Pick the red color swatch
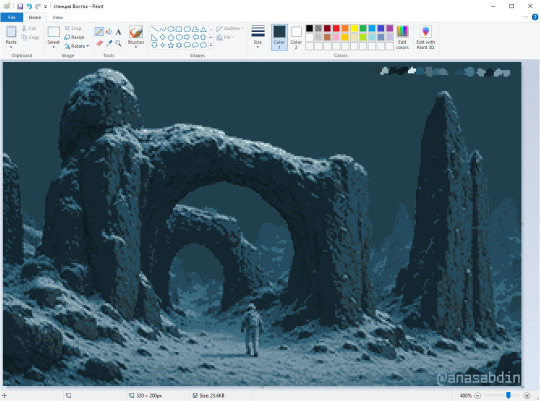 pos(336,28)
